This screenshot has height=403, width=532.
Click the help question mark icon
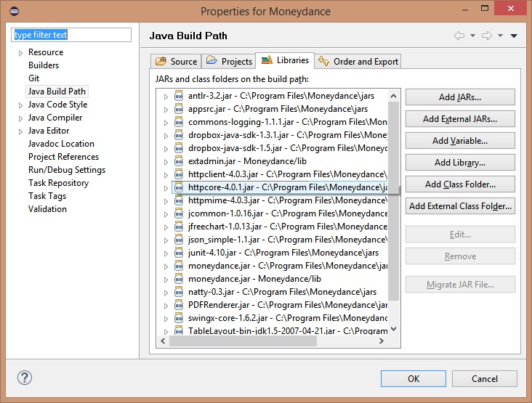[x=25, y=378]
